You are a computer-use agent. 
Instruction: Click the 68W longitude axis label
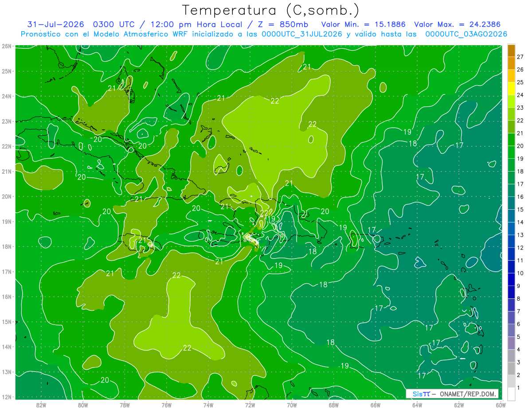(x=333, y=405)
